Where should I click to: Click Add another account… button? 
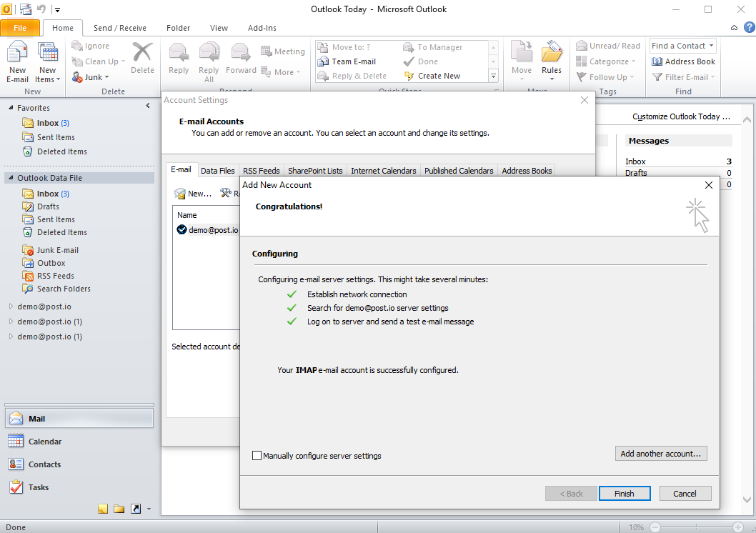[660, 454]
